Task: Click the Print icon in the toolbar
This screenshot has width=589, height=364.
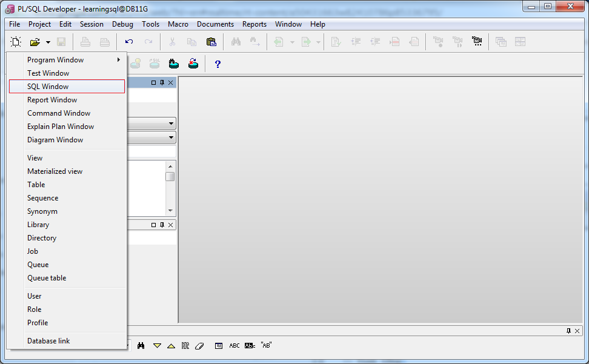Action: pyautogui.click(x=85, y=42)
